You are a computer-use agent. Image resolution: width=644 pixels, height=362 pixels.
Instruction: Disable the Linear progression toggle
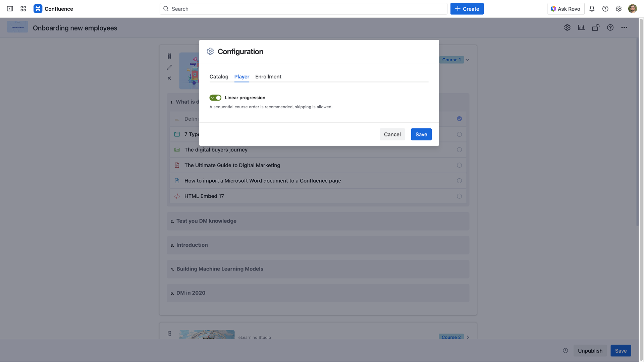(215, 98)
